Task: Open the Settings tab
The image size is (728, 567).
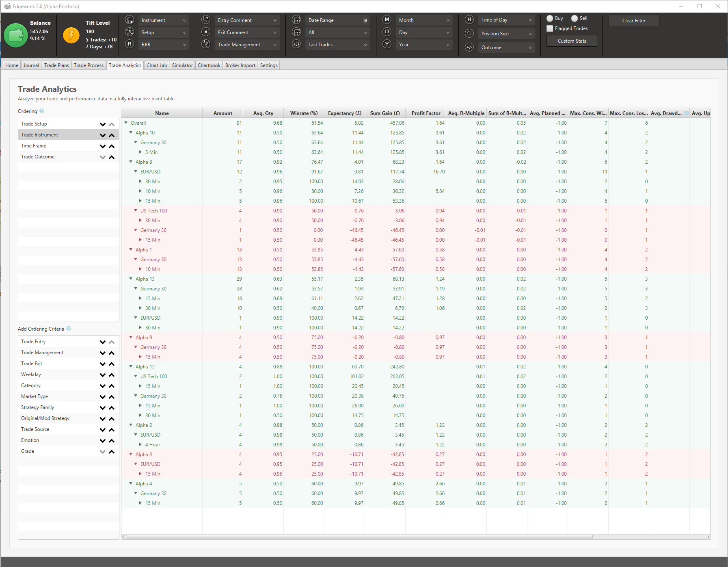Action: [x=269, y=65]
